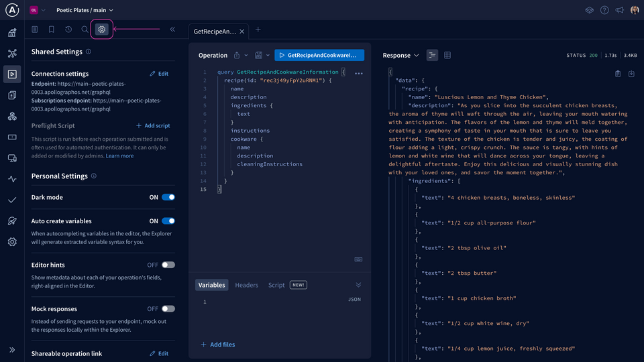Switch to the Variables tab
The width and height of the screenshot is (644, 362).
(211, 285)
